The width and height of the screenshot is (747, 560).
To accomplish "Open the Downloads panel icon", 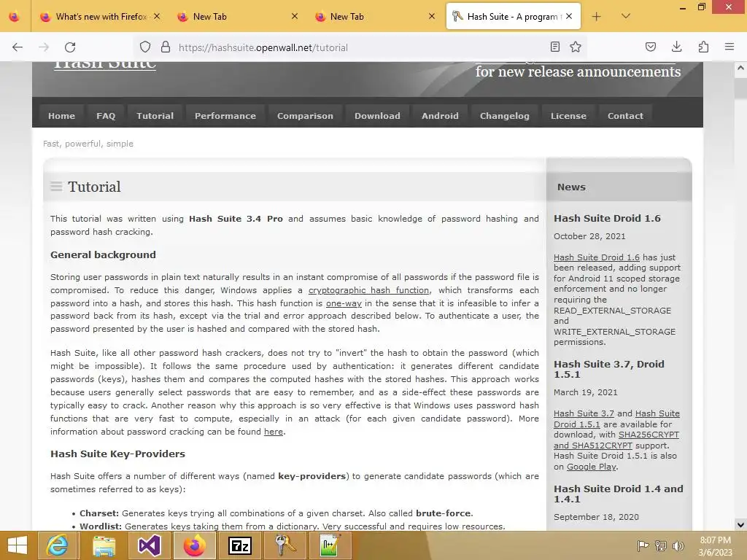I will [676, 47].
